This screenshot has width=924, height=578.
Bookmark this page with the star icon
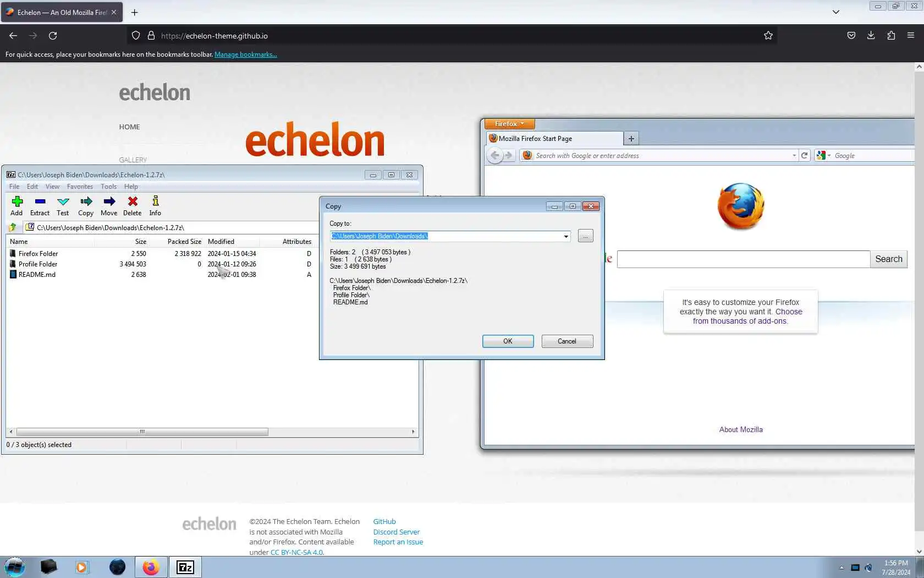tap(768, 36)
